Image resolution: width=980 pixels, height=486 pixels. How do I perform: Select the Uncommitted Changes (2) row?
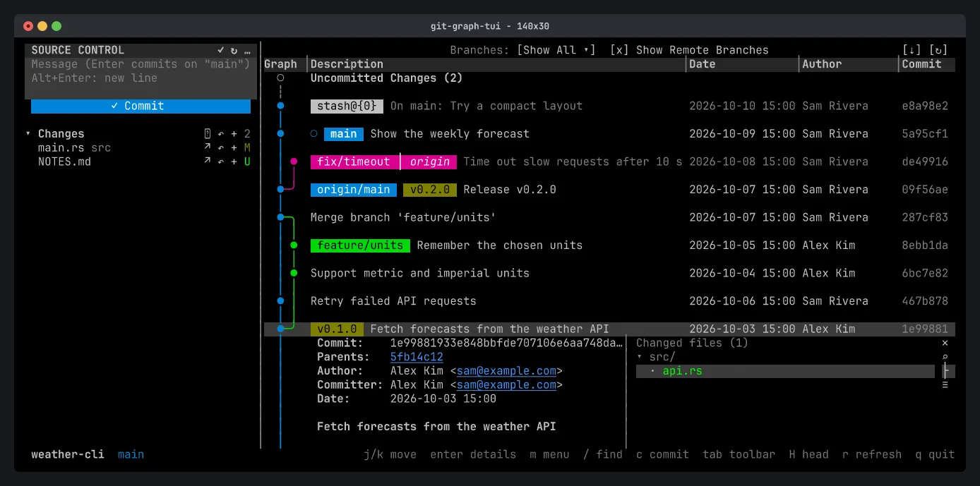coord(609,78)
